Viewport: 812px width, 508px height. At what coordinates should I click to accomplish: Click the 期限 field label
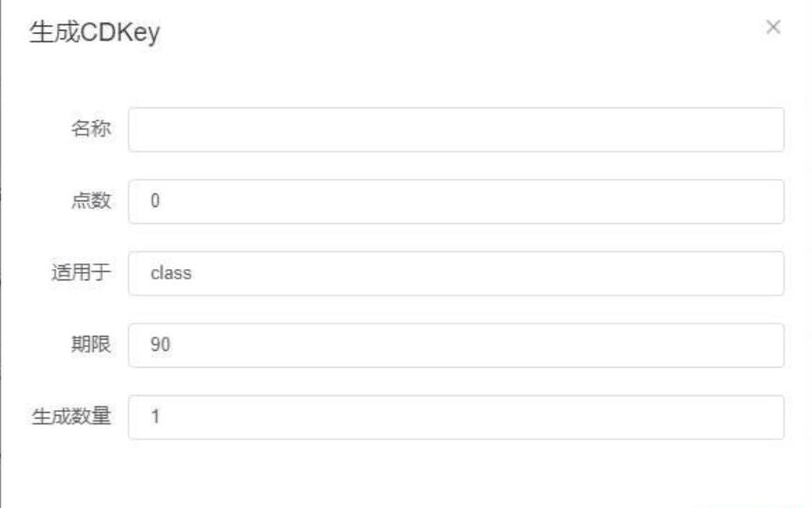92,346
